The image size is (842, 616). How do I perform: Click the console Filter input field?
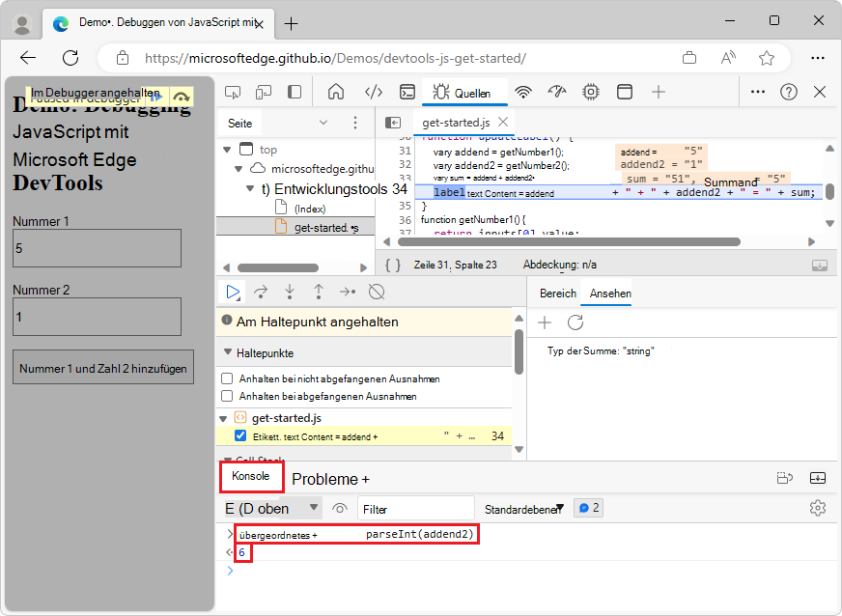(x=415, y=507)
